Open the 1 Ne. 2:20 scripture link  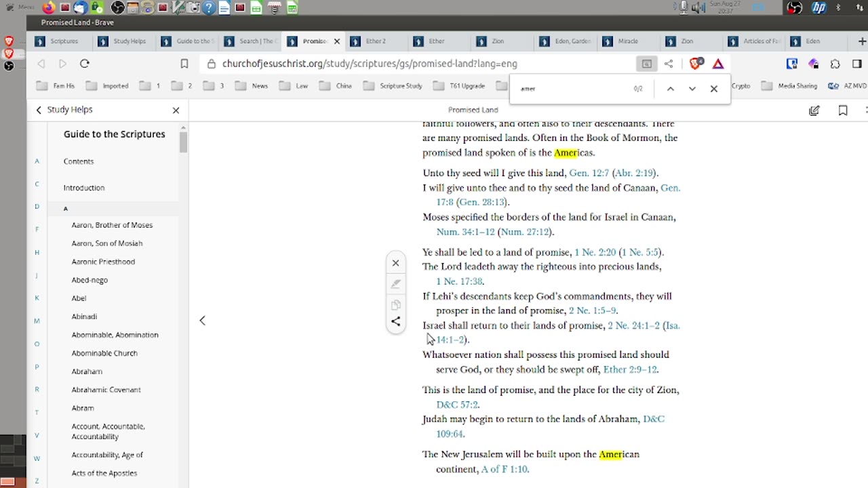point(595,252)
